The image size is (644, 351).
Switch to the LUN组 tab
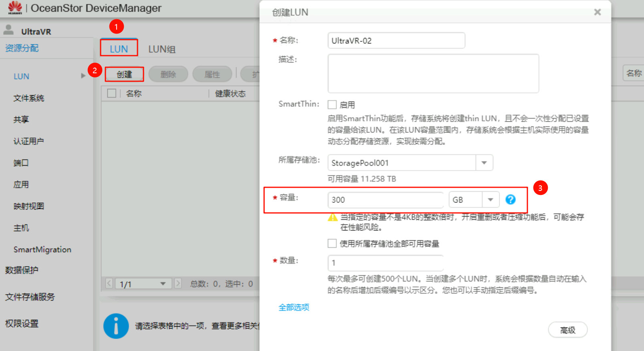[162, 49]
